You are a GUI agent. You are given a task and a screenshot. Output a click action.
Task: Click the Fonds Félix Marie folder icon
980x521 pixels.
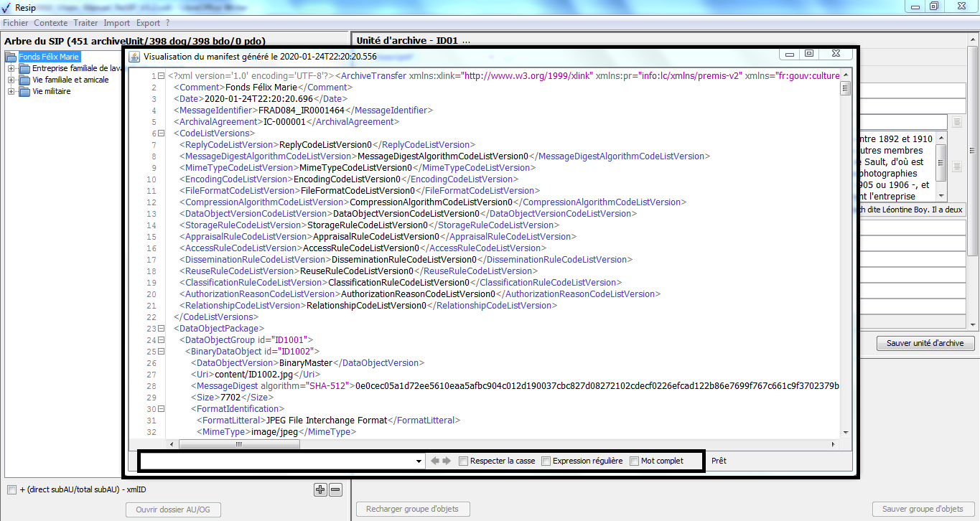coord(11,57)
